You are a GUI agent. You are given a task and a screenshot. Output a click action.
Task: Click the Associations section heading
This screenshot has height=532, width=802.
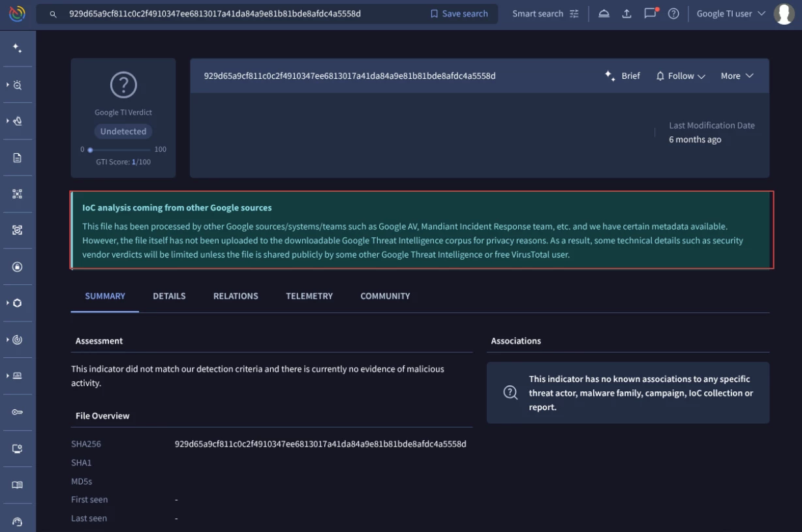pyautogui.click(x=516, y=341)
